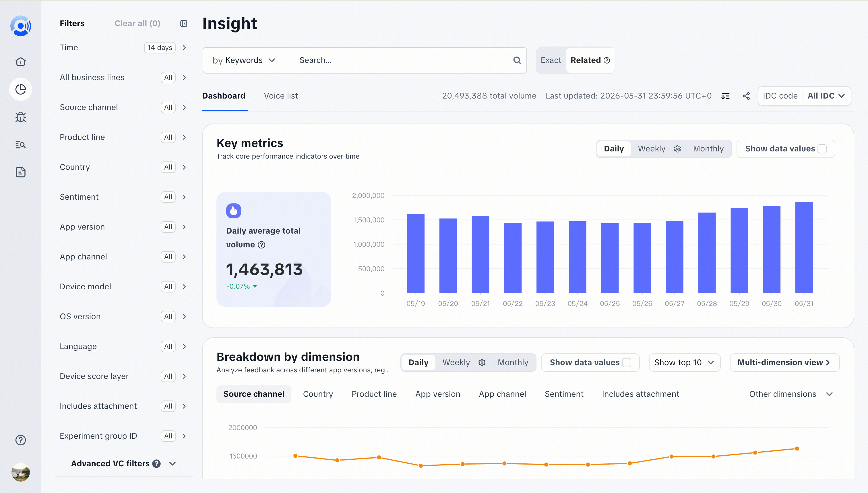The image size is (868, 493).
Task: Click the Search keywords input field
Action: coord(402,60)
